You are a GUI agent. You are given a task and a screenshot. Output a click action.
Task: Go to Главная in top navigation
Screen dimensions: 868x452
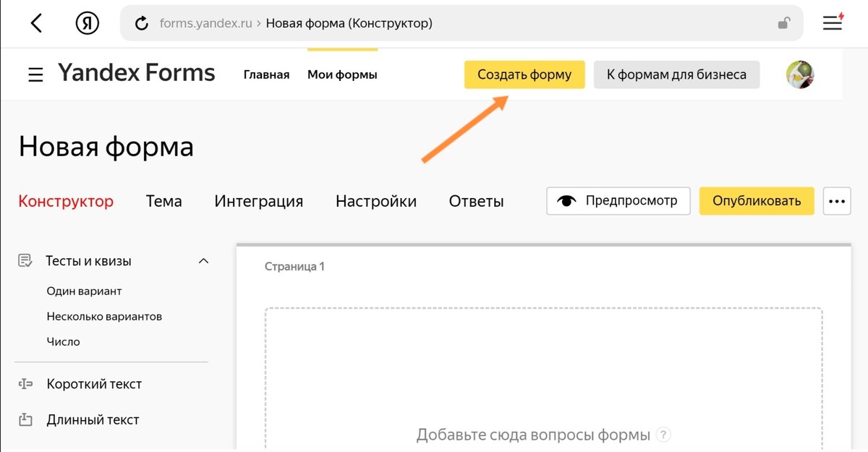coord(266,74)
